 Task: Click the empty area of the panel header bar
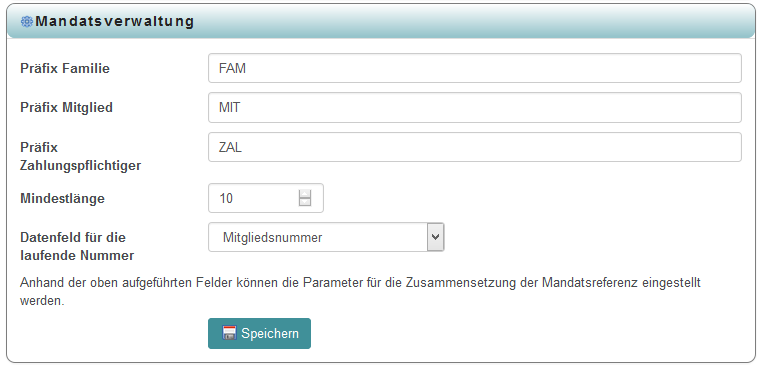pos(476,21)
